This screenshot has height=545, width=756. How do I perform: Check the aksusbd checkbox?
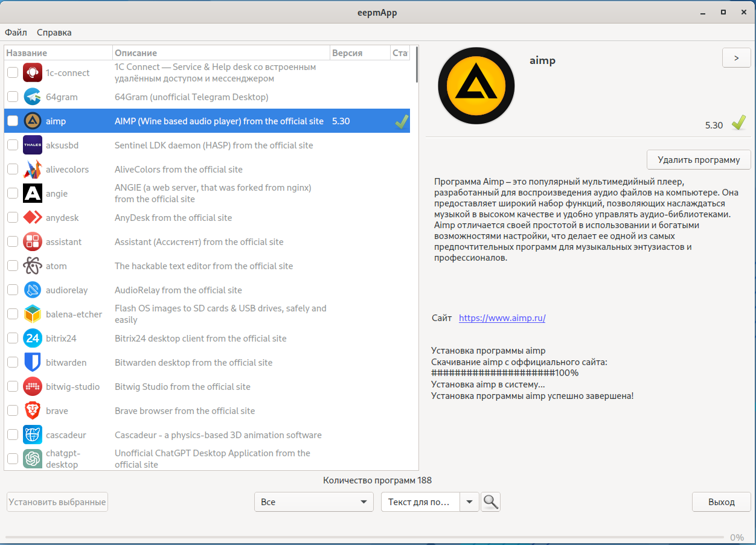tap(13, 145)
